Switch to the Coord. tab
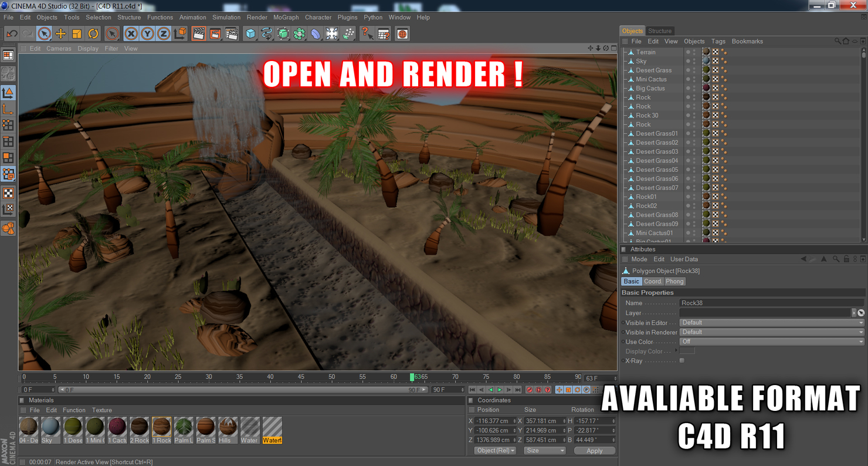Viewport: 868px width, 466px height. click(x=653, y=282)
